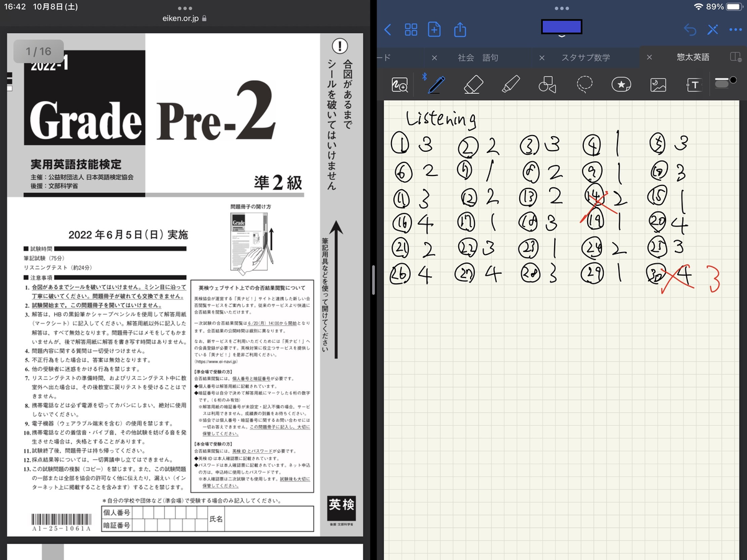Image resolution: width=747 pixels, height=560 pixels.
Task: Tap the split view divider handle
Action: (x=372, y=280)
